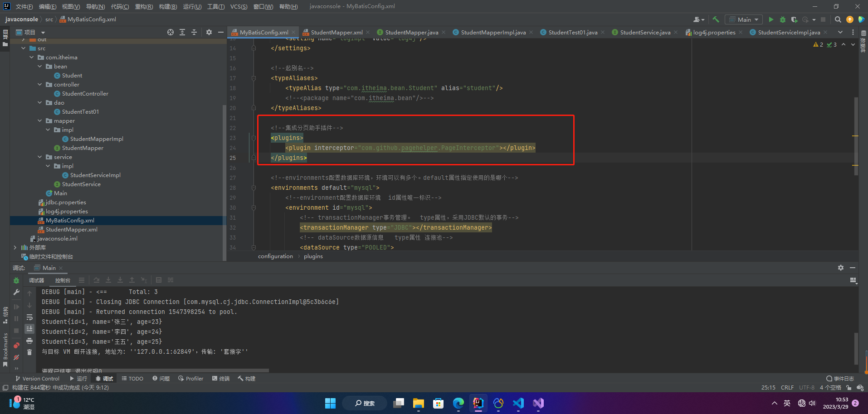Click the Build project hammer icon
Image resolution: width=868 pixels, height=414 pixels.
[x=716, y=19]
